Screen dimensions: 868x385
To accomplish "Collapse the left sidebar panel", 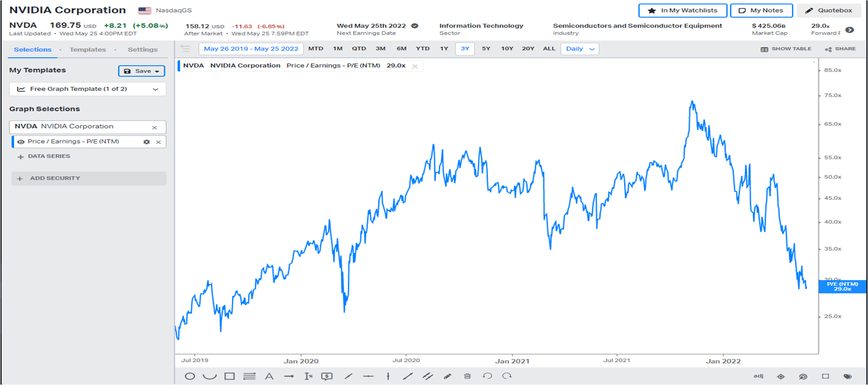I will pyautogui.click(x=185, y=49).
